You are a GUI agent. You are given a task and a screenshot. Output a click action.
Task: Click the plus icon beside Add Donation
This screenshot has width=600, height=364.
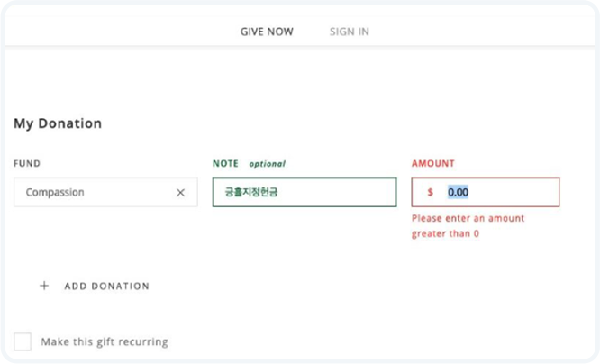tap(44, 286)
